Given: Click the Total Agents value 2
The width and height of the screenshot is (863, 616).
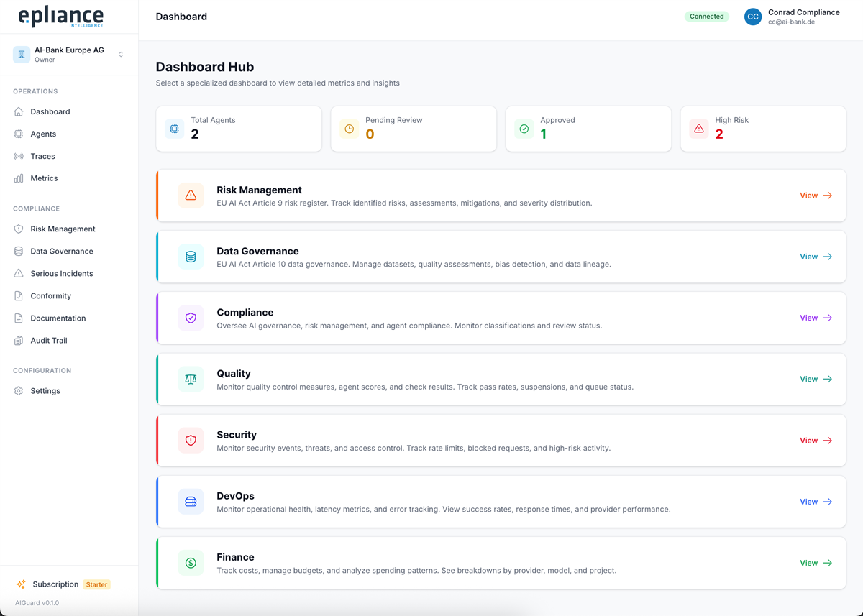Looking at the screenshot, I should tap(195, 134).
